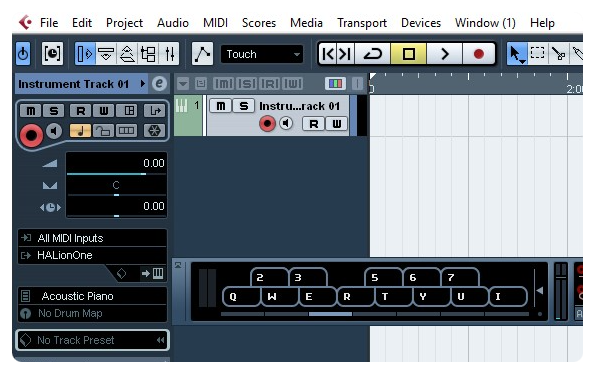Toggle Constrain Delay Compensation button

point(52,54)
